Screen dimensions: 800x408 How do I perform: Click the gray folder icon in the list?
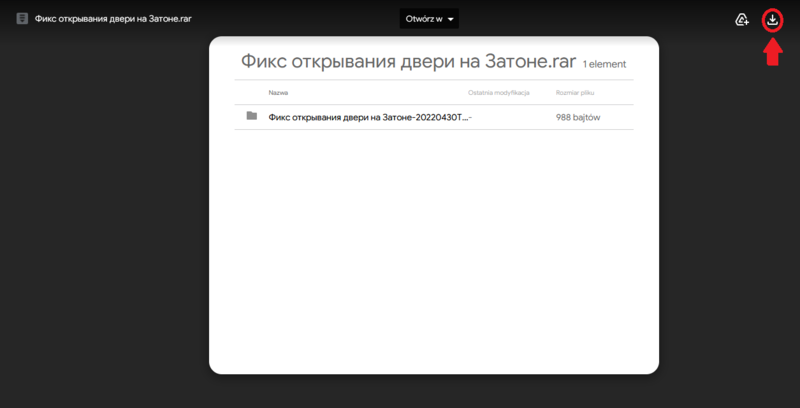252,116
